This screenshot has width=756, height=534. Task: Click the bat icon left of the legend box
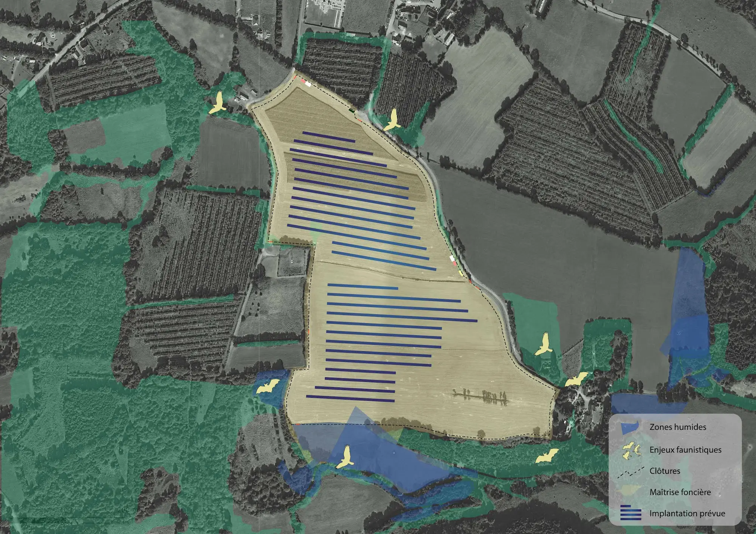click(x=547, y=456)
